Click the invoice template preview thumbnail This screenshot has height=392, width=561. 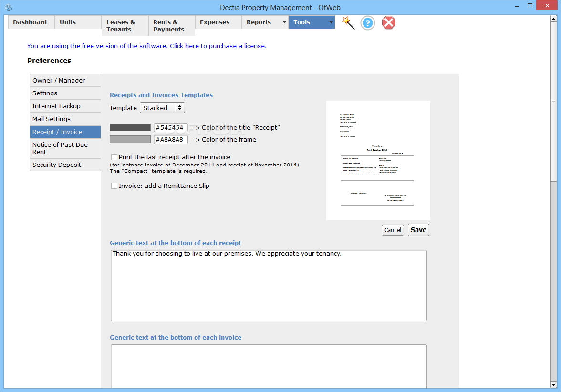click(x=378, y=160)
